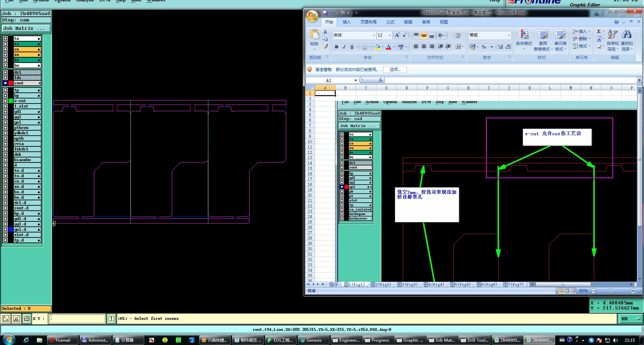644x345 pixels.
Task: Toggle the 'biaozhu' layer checkbox
Action: click(x=5, y=160)
